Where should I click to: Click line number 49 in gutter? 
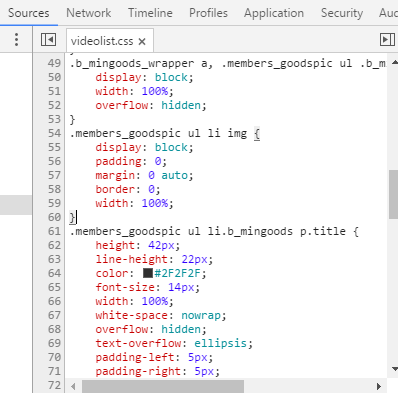coord(54,63)
